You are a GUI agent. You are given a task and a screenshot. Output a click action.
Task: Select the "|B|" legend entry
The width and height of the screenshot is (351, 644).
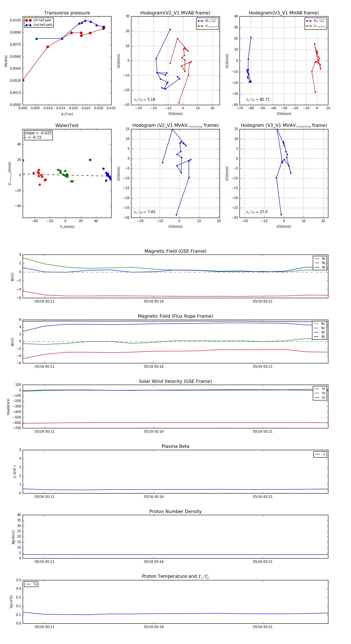320,337
